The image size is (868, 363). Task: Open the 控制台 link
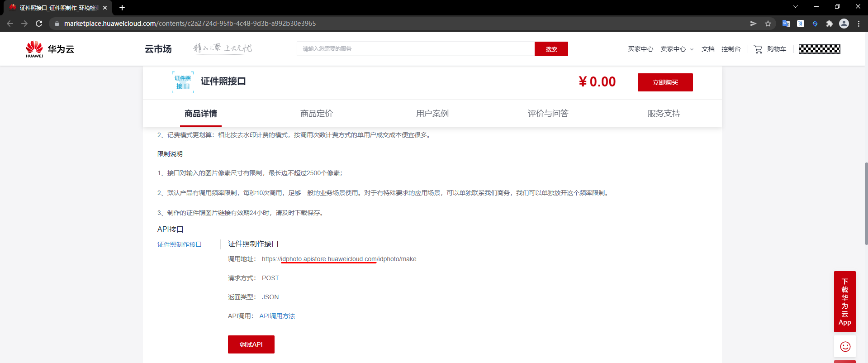tap(731, 49)
